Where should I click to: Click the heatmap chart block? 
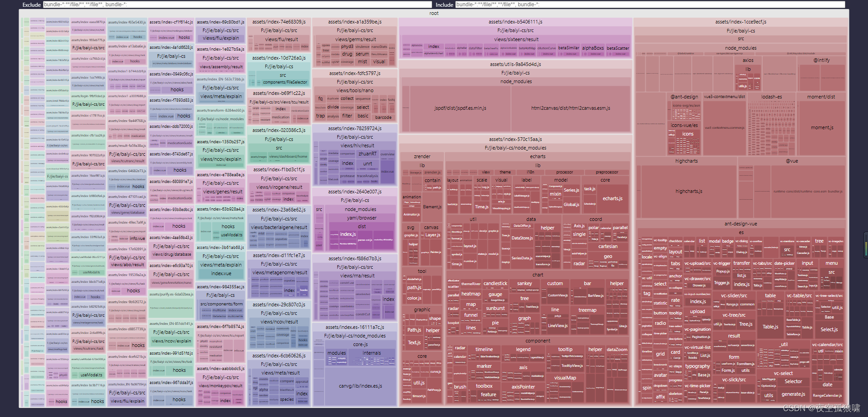coord(471,294)
